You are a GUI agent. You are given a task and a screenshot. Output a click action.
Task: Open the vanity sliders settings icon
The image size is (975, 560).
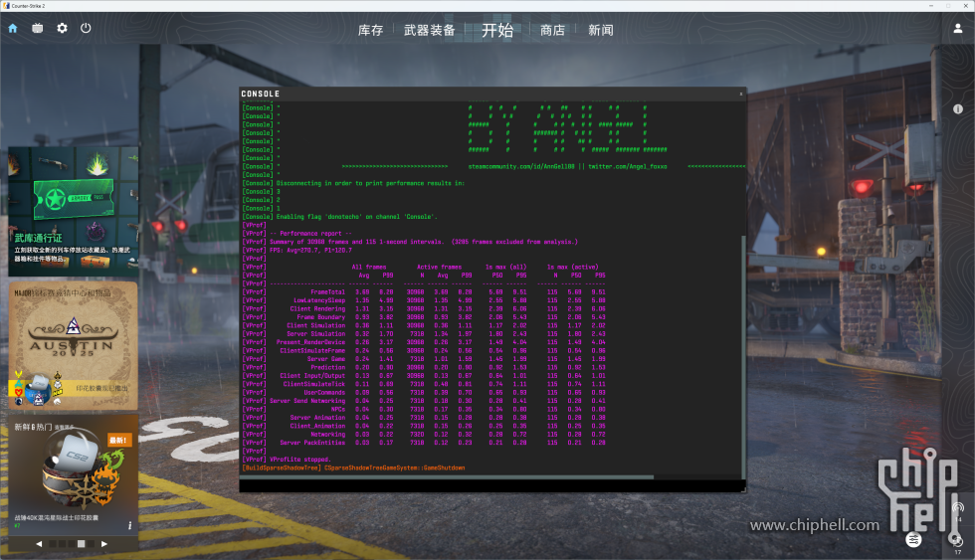click(913, 539)
